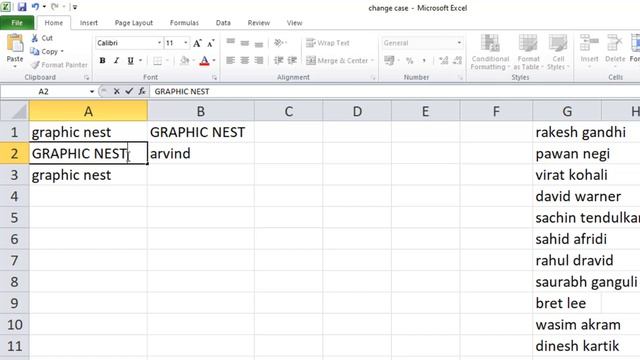Save the workbook with the floppy icon
640x360 pixels.
point(22,7)
